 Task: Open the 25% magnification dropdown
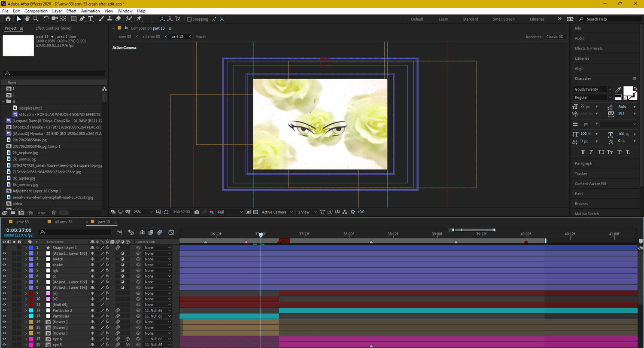click(143, 212)
